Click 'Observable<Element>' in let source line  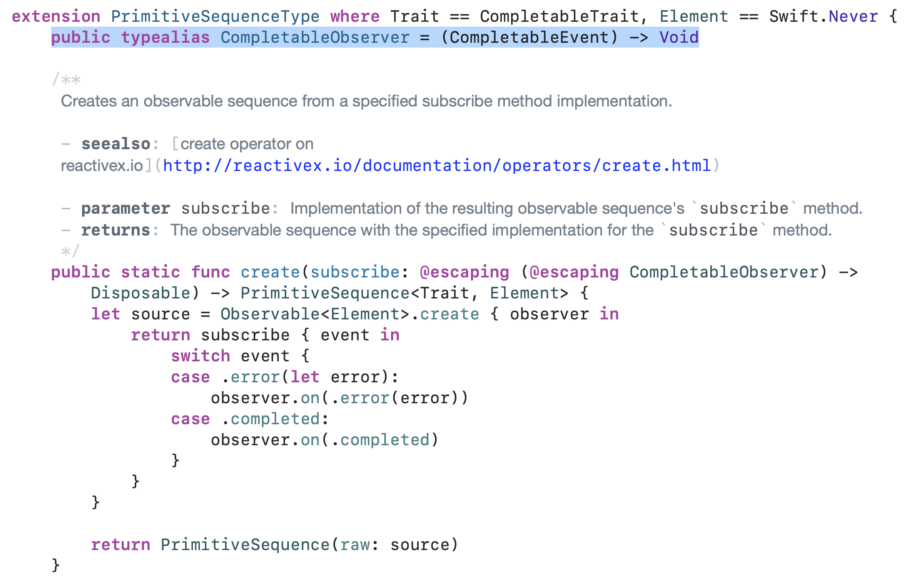point(315,314)
